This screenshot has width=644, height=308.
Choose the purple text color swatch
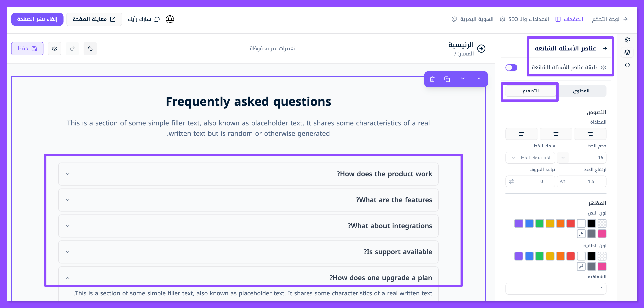click(518, 223)
